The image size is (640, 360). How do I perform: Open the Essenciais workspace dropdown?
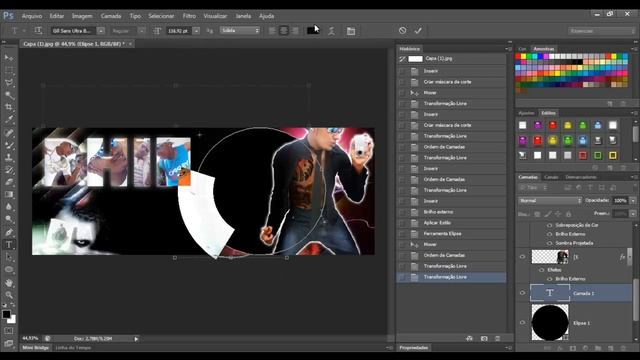[602, 31]
